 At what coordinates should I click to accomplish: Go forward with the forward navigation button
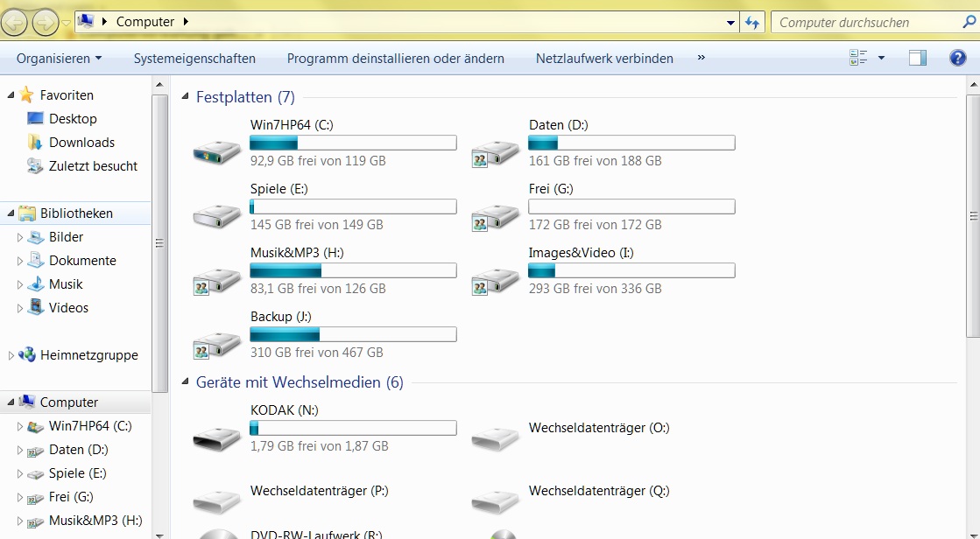(x=45, y=23)
